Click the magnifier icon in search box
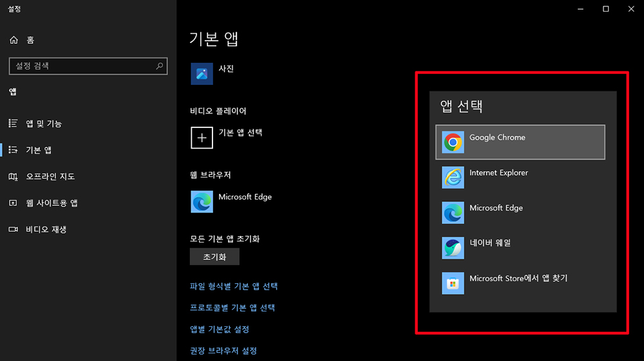 [159, 66]
